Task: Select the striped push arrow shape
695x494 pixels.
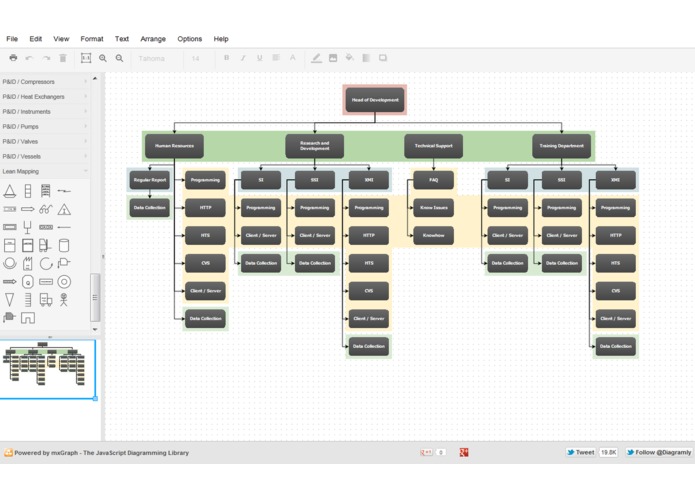Action: coord(10,282)
